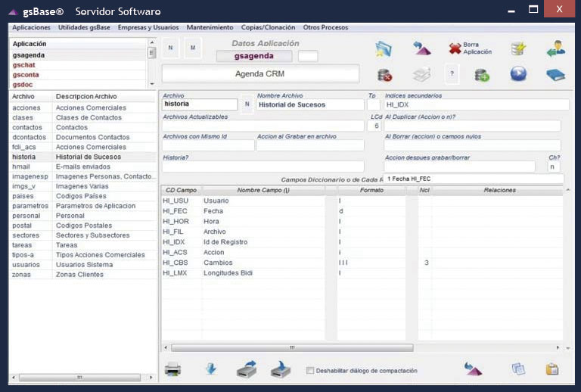The width and height of the screenshot is (581, 392).
Task: Open the Empresas y Usuarios menu
Action: 148,27
